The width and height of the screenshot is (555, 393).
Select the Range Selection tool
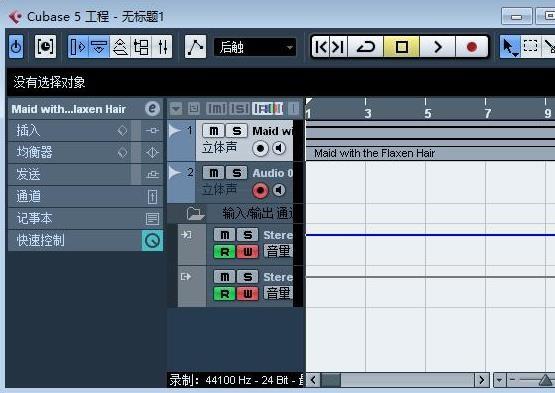pyautogui.click(x=530, y=47)
